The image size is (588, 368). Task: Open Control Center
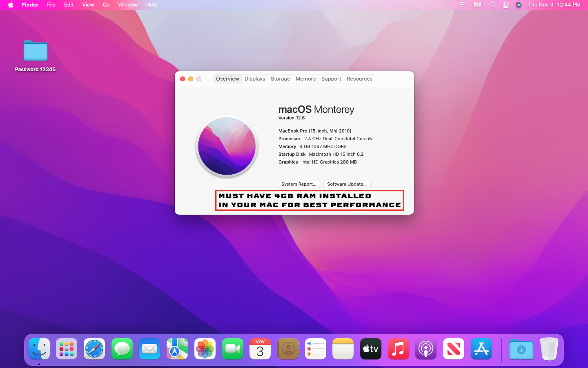point(506,5)
